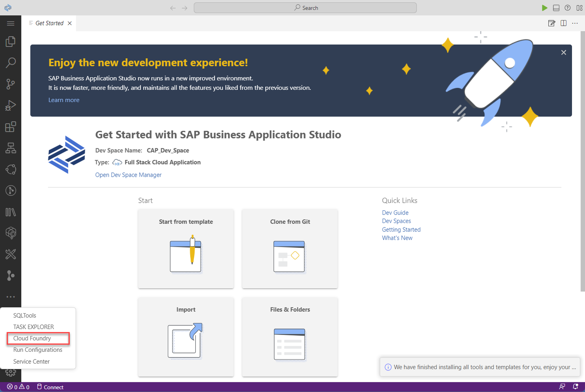Open the Getting Started quick link
Image resolution: width=585 pixels, height=392 pixels.
pos(401,230)
